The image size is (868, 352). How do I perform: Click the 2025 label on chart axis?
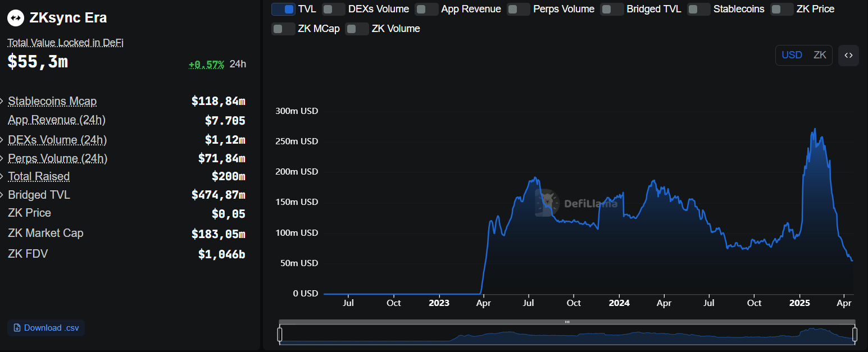799,303
